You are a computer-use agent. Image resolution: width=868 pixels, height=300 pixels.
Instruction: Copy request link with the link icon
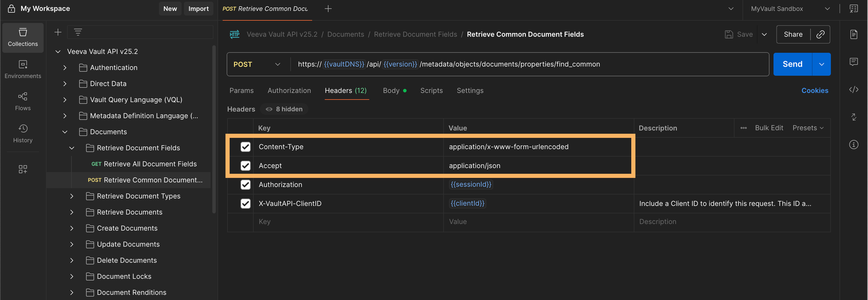click(820, 34)
